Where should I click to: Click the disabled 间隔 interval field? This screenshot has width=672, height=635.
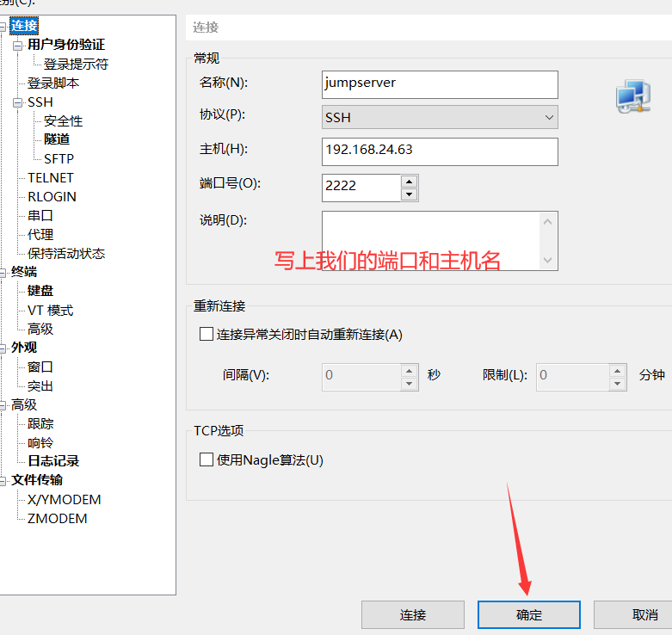[x=361, y=377]
